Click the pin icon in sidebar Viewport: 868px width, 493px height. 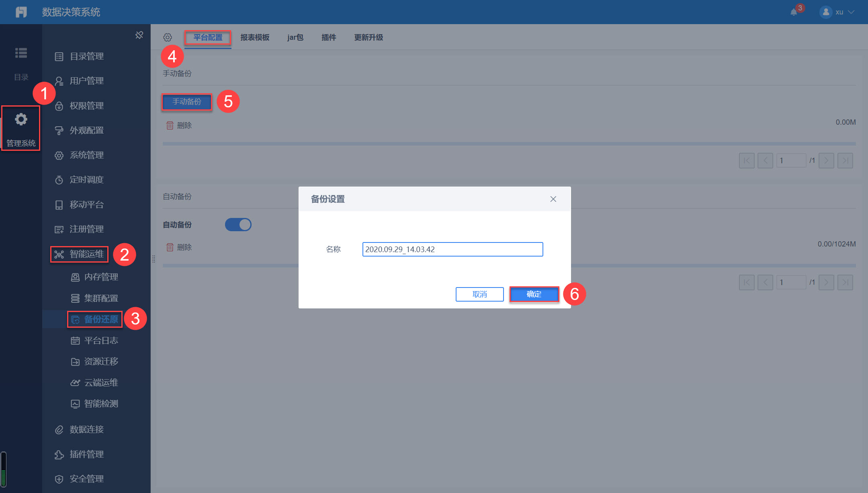tap(139, 35)
